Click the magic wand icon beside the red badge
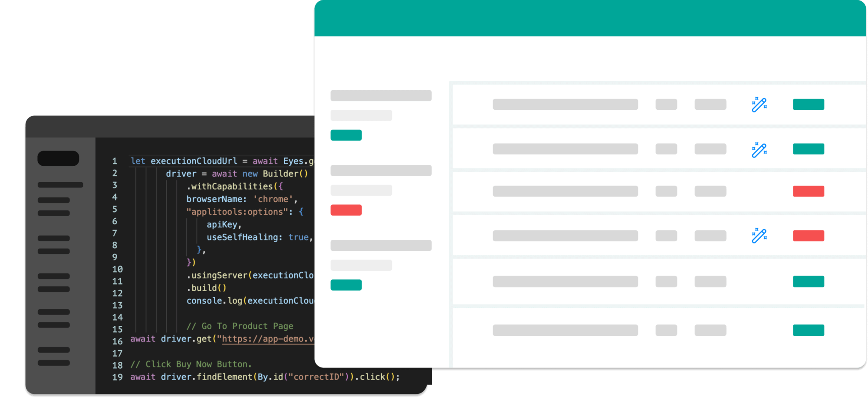The height and width of the screenshot is (413, 868). tap(759, 236)
